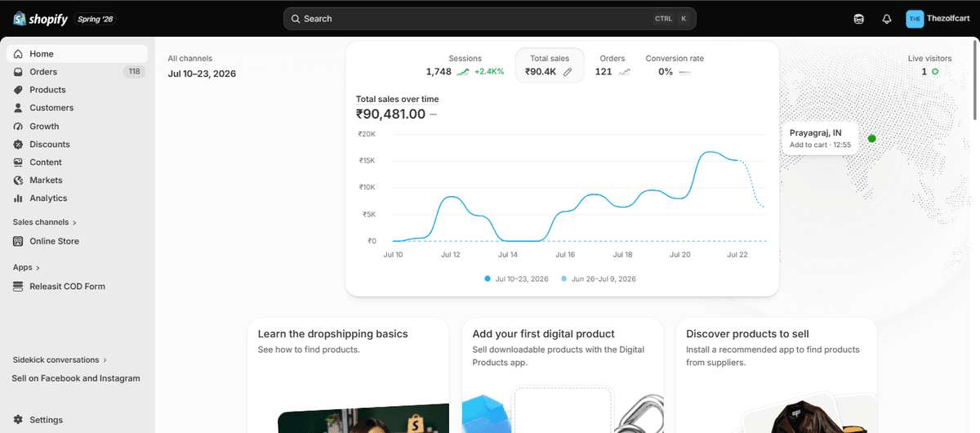
Task: Select the Total sales metric card
Action: pyautogui.click(x=550, y=65)
